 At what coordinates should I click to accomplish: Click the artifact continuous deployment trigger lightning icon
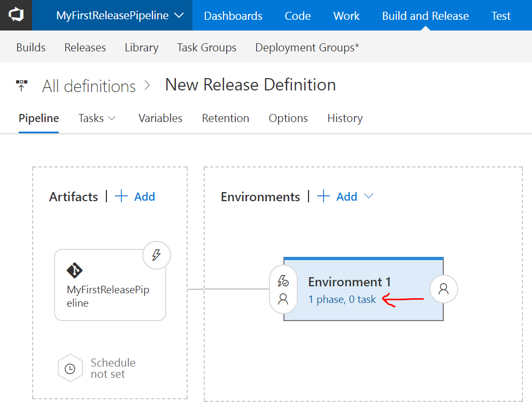pos(157,255)
